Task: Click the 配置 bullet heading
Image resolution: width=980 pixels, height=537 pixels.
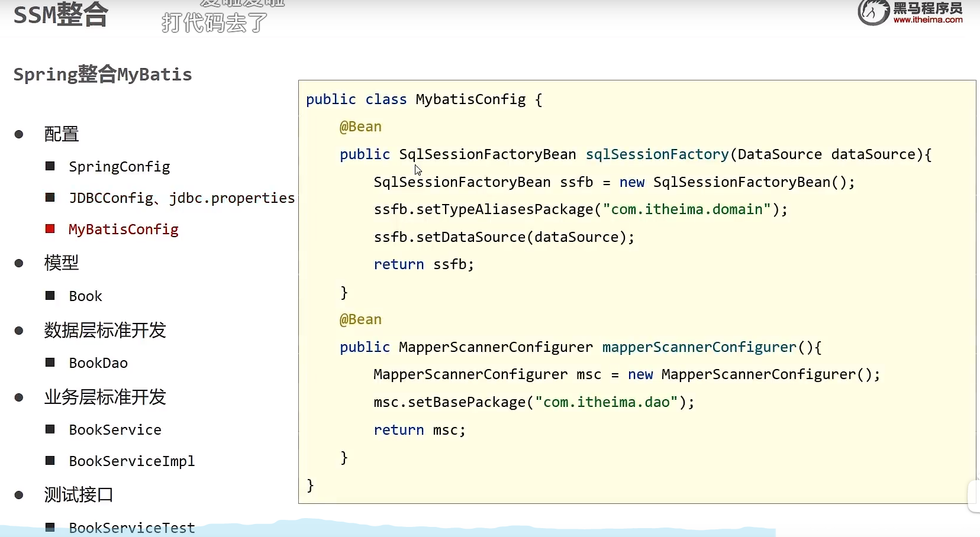Action: (x=62, y=134)
